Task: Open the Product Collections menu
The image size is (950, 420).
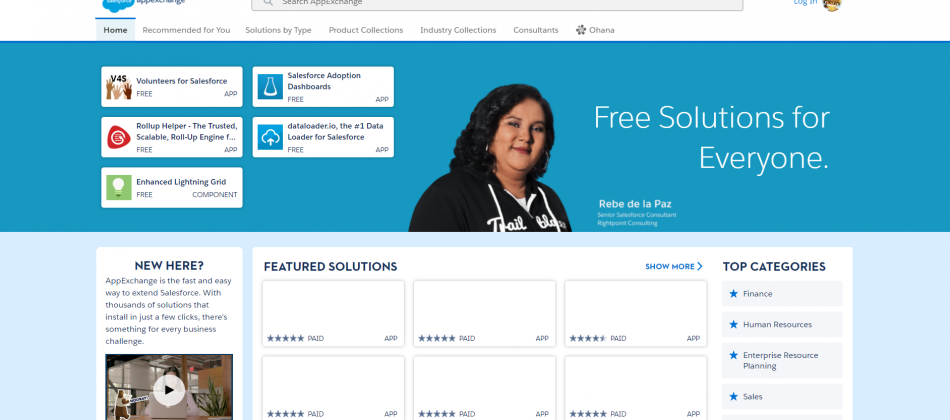Action: (x=366, y=30)
